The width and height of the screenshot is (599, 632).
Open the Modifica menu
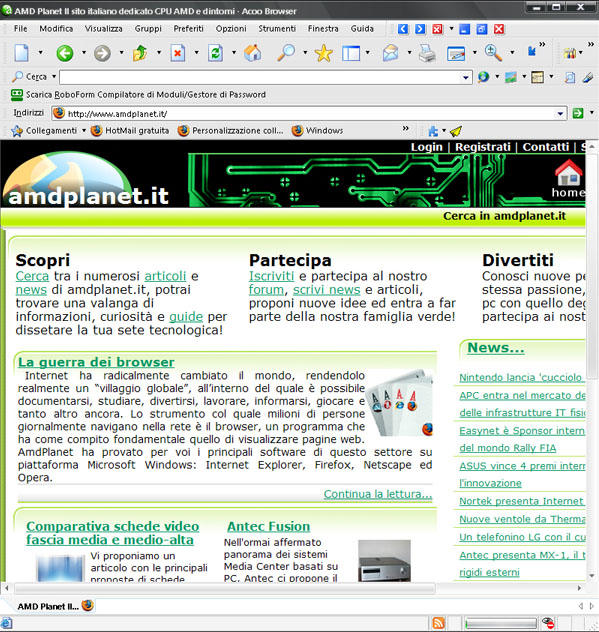coord(56,29)
